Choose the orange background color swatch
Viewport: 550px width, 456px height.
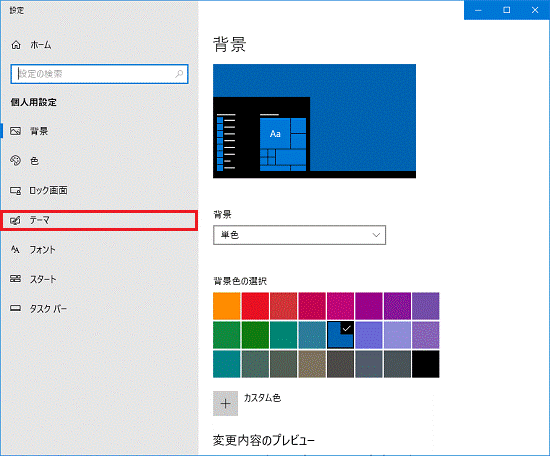click(x=227, y=306)
